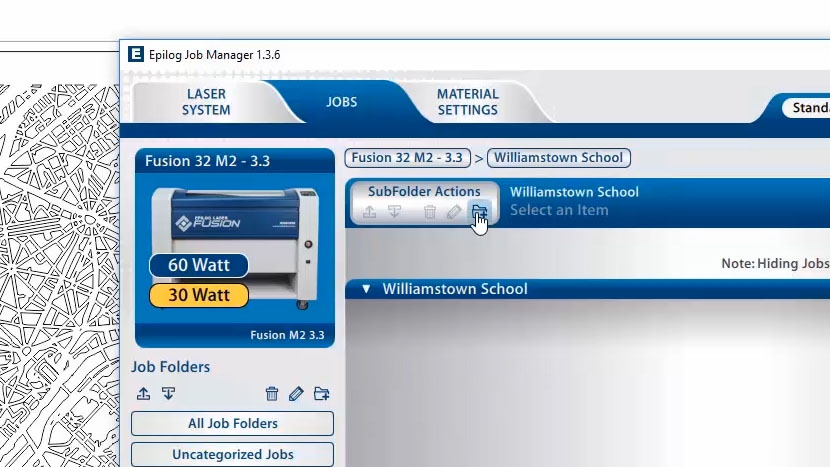Click the import icon under Job Folders
830x467 pixels.
tap(168, 394)
